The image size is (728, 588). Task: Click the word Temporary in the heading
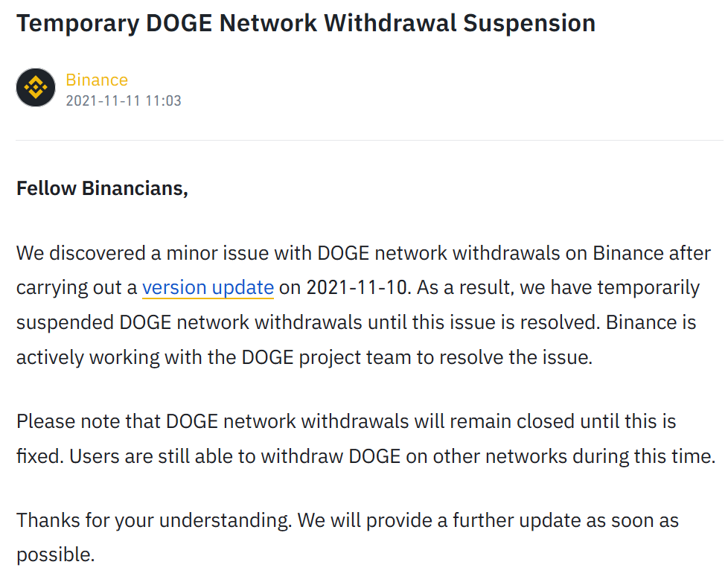point(77,23)
